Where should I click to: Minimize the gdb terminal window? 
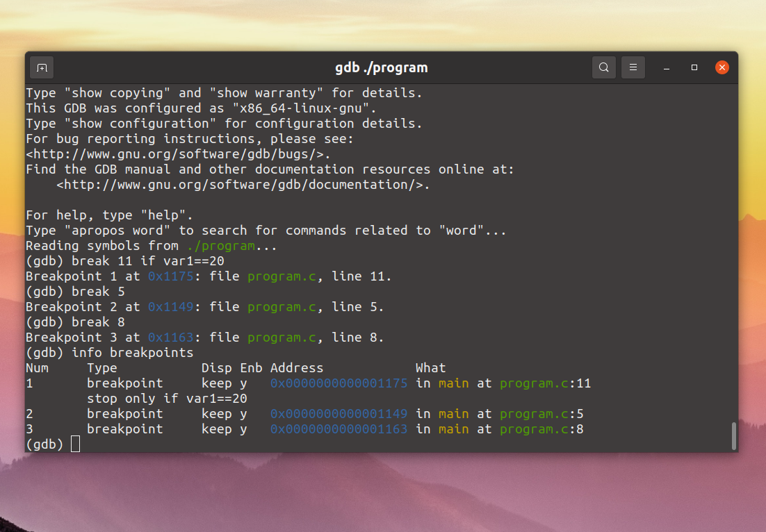[x=667, y=67]
